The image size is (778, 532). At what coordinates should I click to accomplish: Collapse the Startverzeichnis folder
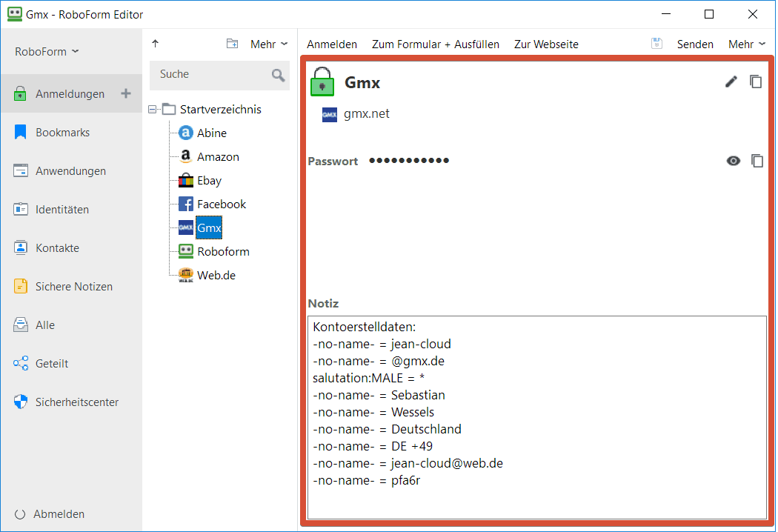tap(153, 109)
